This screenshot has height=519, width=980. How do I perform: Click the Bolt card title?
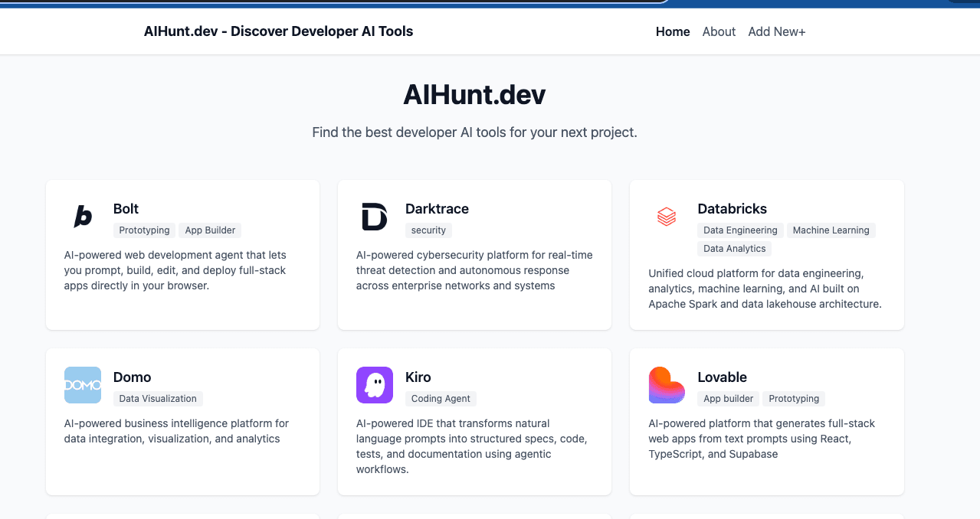pyautogui.click(x=126, y=208)
